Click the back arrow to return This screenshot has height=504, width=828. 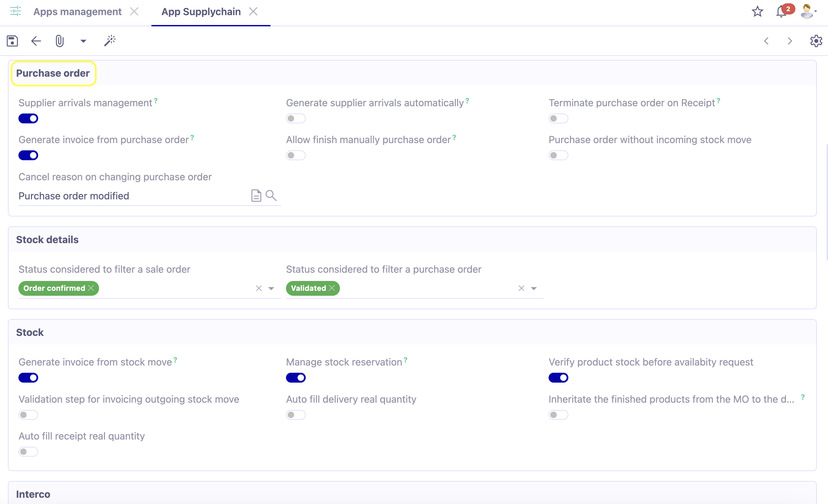point(36,41)
